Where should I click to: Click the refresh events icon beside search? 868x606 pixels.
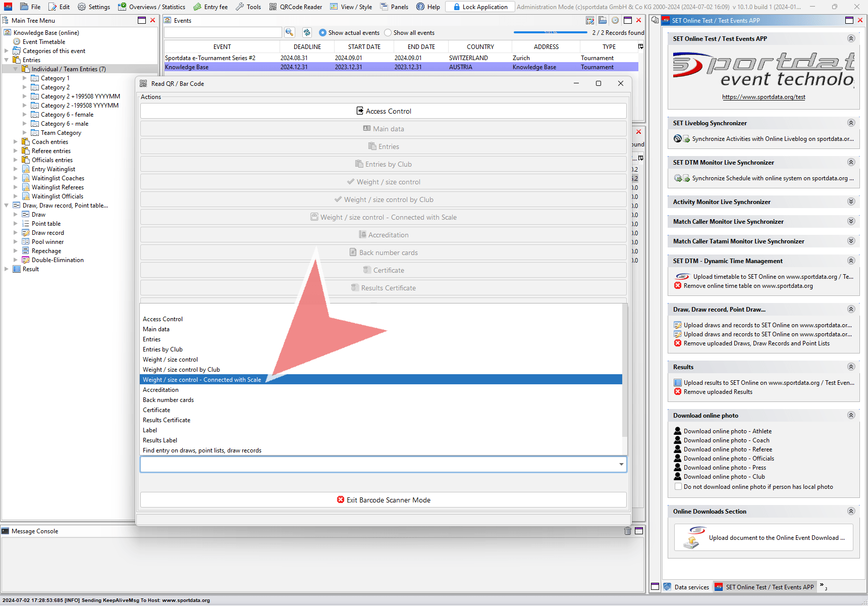pos(307,32)
